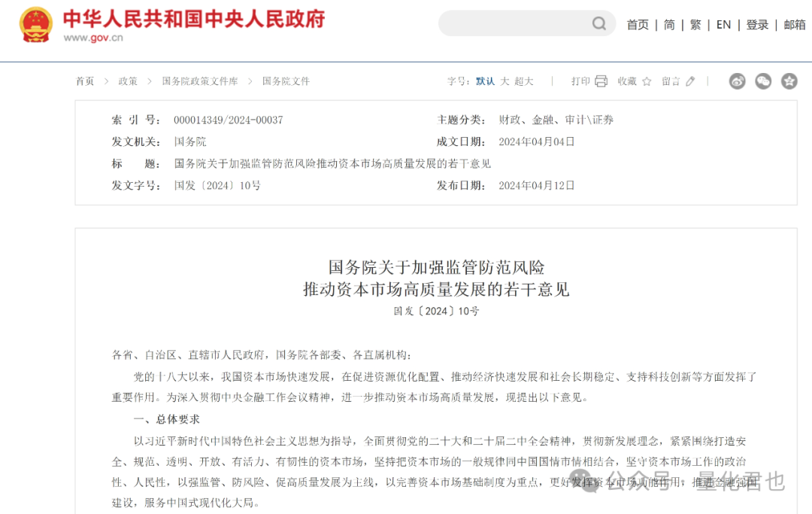812x514 pixels.
Task: Select the print (打印) printer icon
Action: click(x=600, y=81)
